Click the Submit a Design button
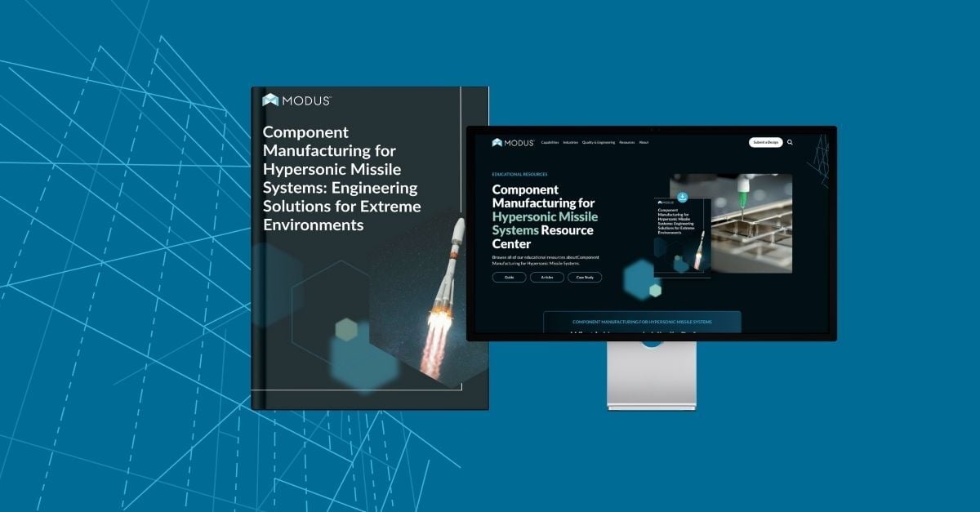980x512 pixels. 766,141
